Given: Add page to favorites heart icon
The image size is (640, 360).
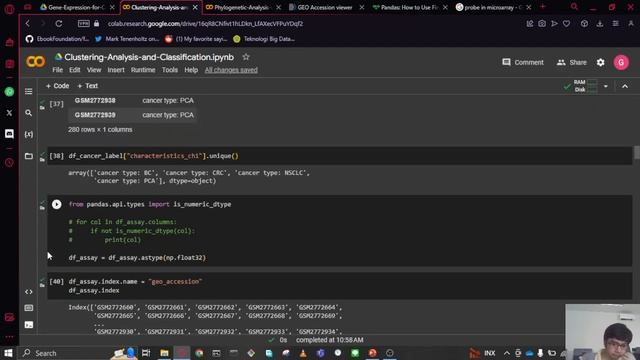Looking at the screenshot, I should click(567, 24).
